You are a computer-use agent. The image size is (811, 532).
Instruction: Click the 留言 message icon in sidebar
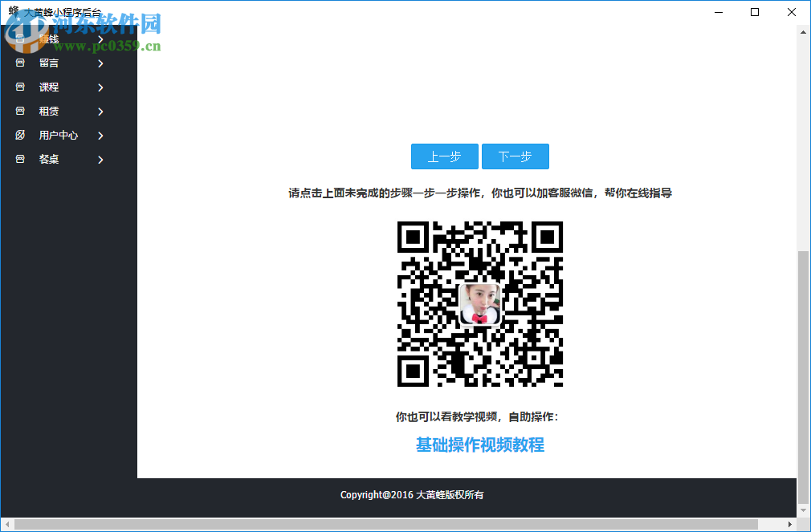[19, 63]
